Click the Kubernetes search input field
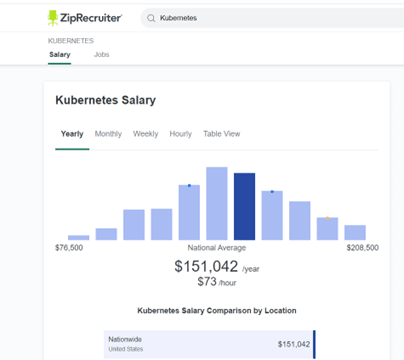The width and height of the screenshot is (404, 360). pos(272,18)
